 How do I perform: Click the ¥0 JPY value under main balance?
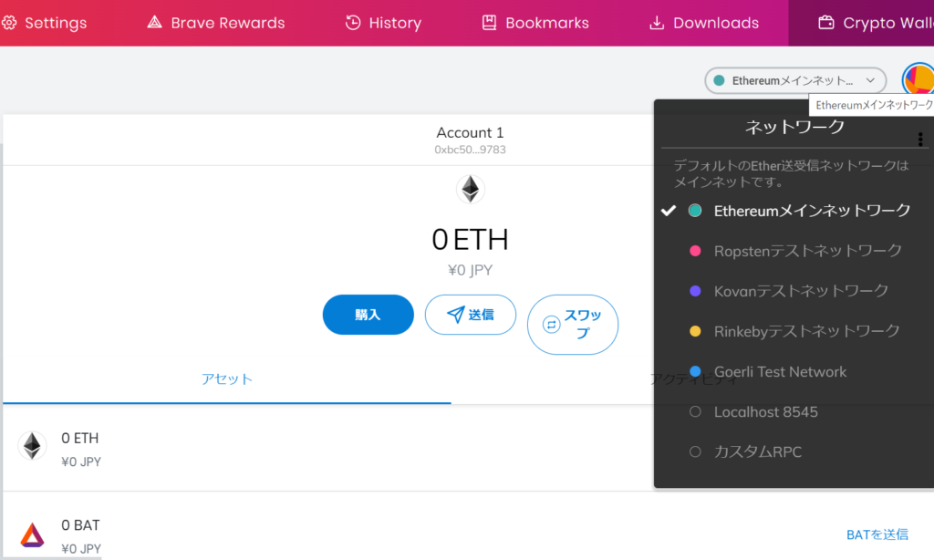pos(470,271)
